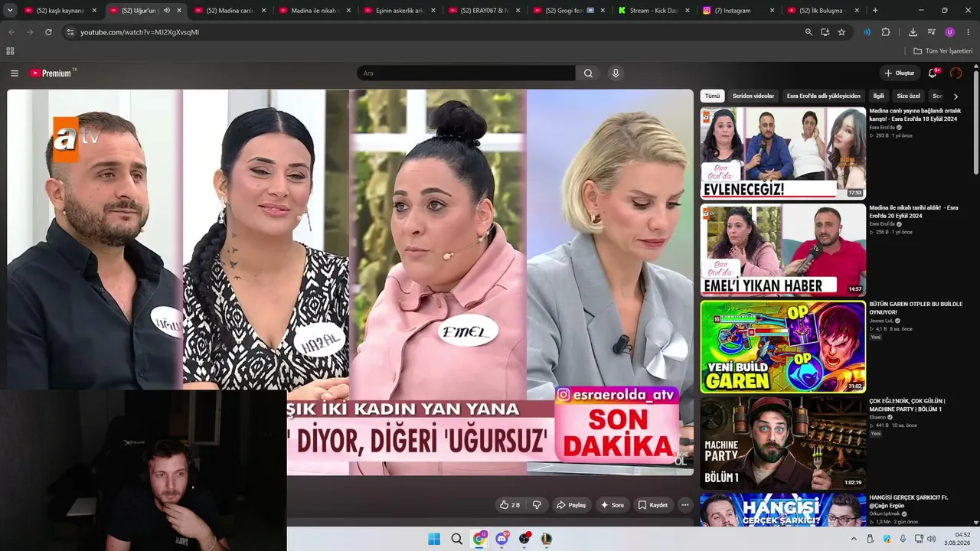
Task: Show hidden system tray icons chevron
Action: click(854, 539)
